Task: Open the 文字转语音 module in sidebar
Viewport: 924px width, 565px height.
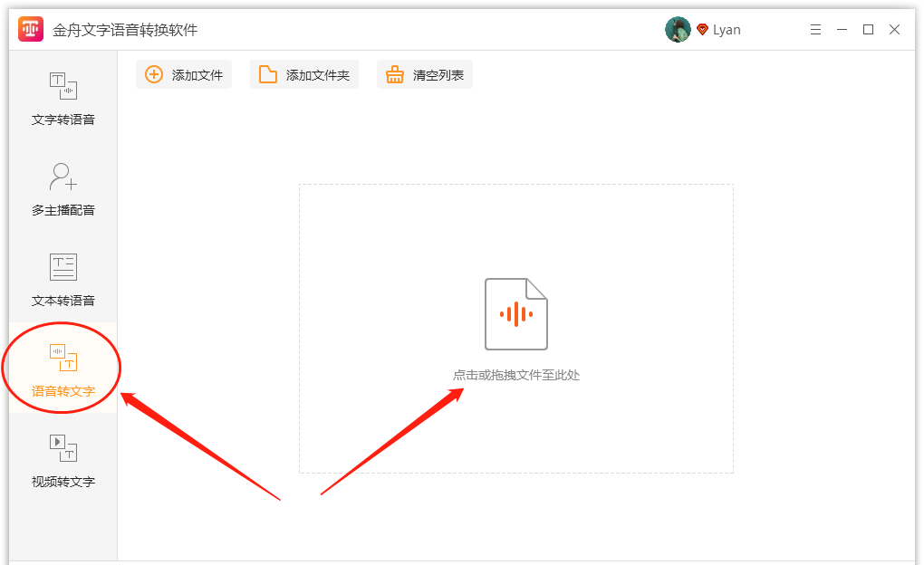Action: pos(63,98)
